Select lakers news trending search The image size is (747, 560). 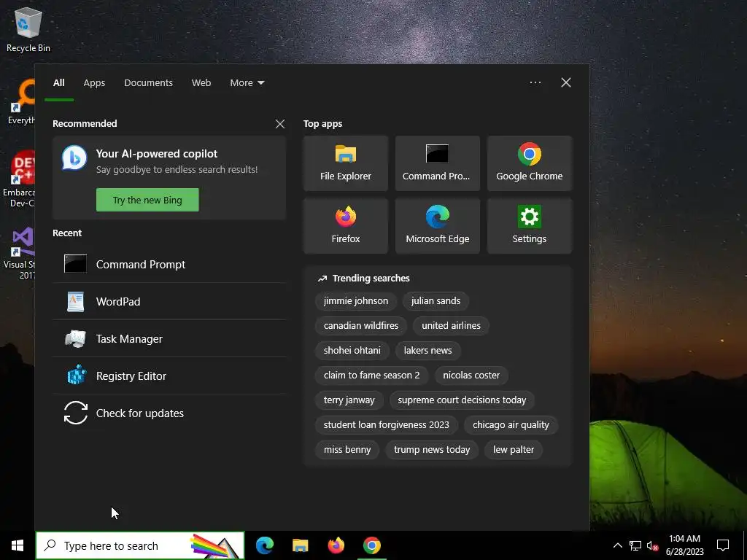[427, 351]
